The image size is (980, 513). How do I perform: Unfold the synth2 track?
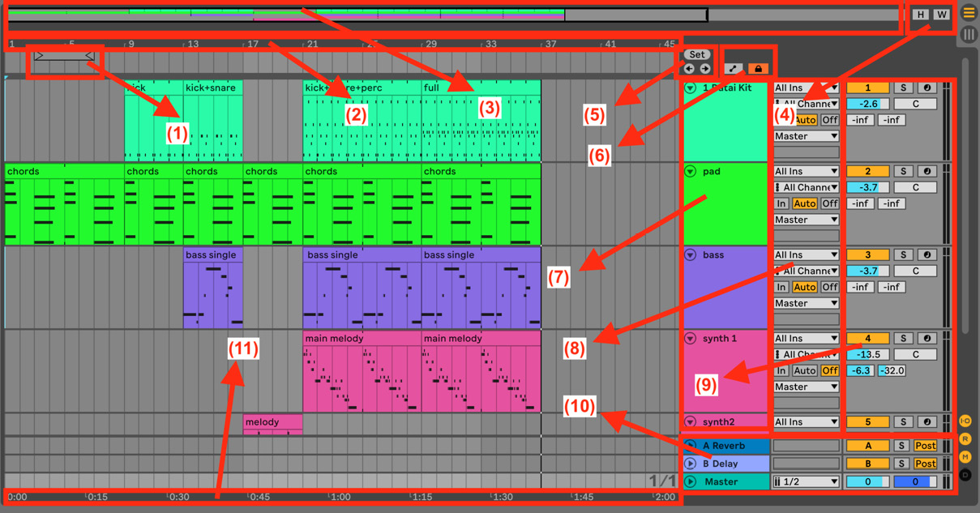click(x=691, y=421)
